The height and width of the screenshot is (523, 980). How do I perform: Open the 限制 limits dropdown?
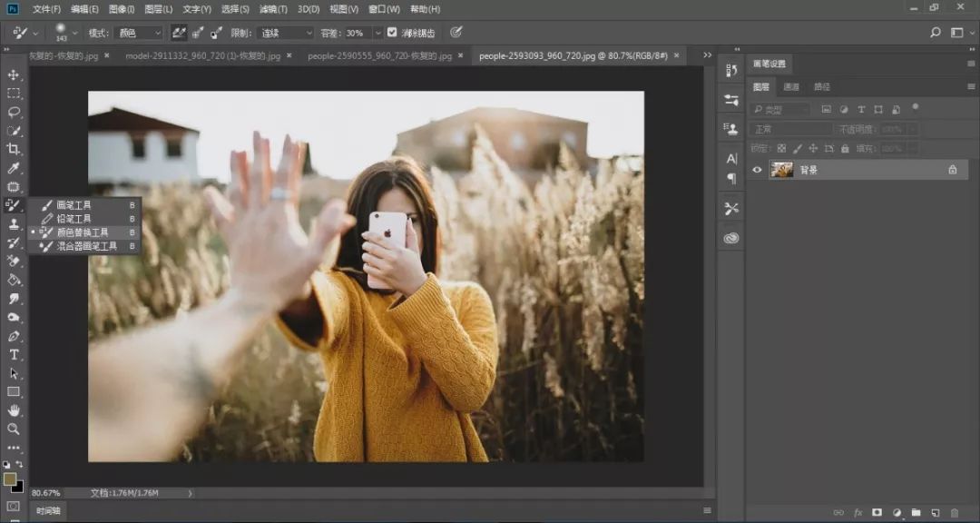[284, 33]
